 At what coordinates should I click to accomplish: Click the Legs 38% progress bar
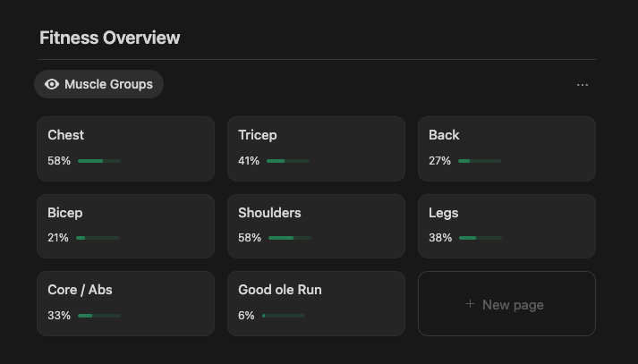pyautogui.click(x=481, y=238)
